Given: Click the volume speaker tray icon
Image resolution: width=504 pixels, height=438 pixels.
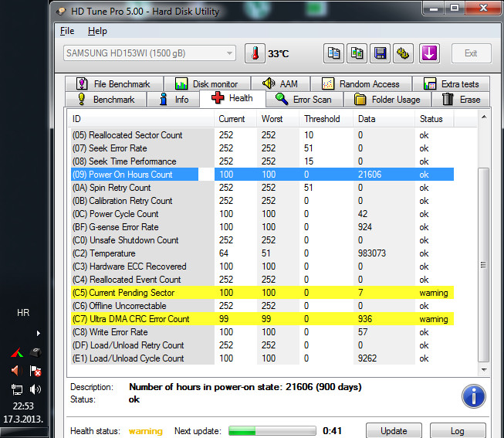Looking at the screenshot, I should point(36,390).
